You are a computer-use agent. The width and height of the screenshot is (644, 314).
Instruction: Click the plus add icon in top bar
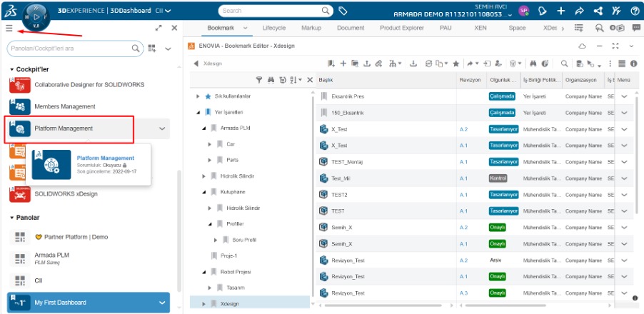(561, 11)
